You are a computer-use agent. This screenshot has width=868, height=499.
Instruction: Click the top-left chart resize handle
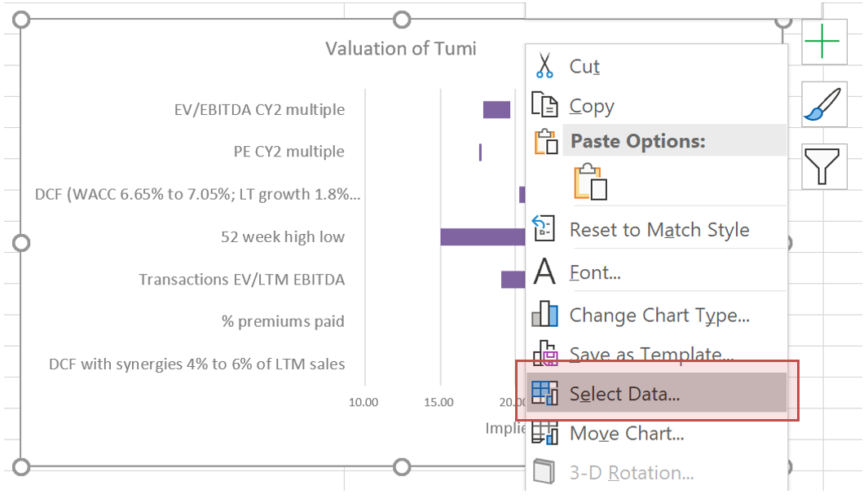click(22, 20)
